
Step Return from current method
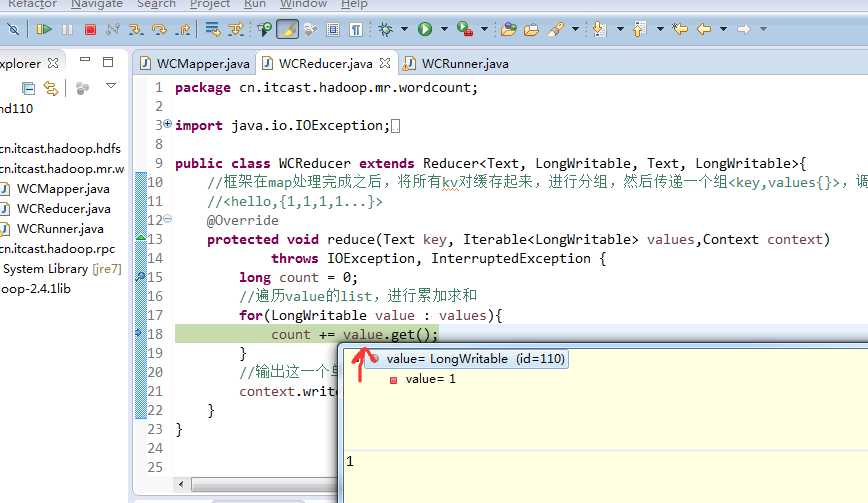[183, 29]
